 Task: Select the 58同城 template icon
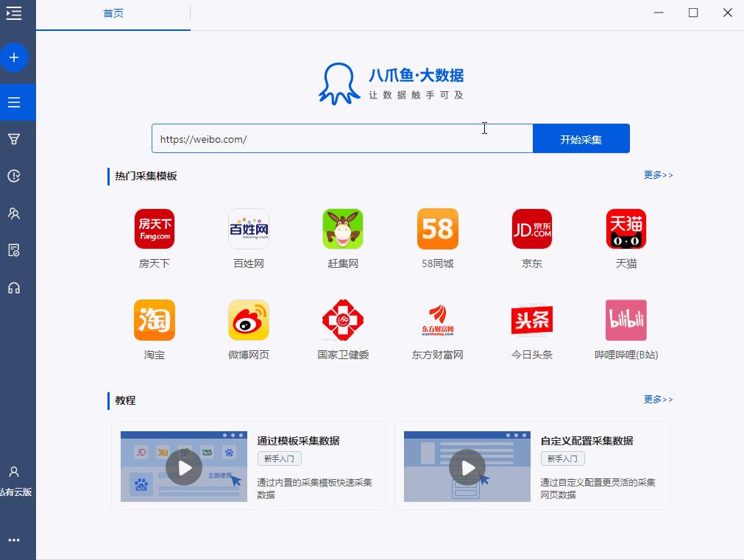437,229
